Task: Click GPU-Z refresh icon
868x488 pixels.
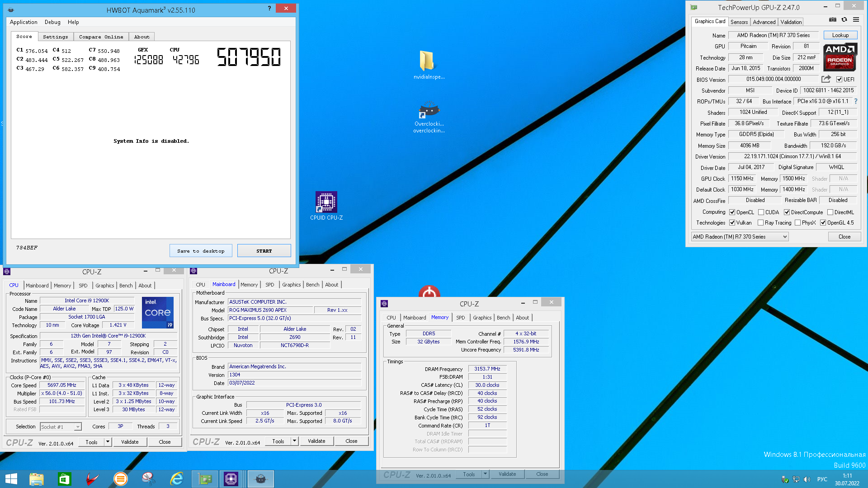Action: [x=844, y=20]
